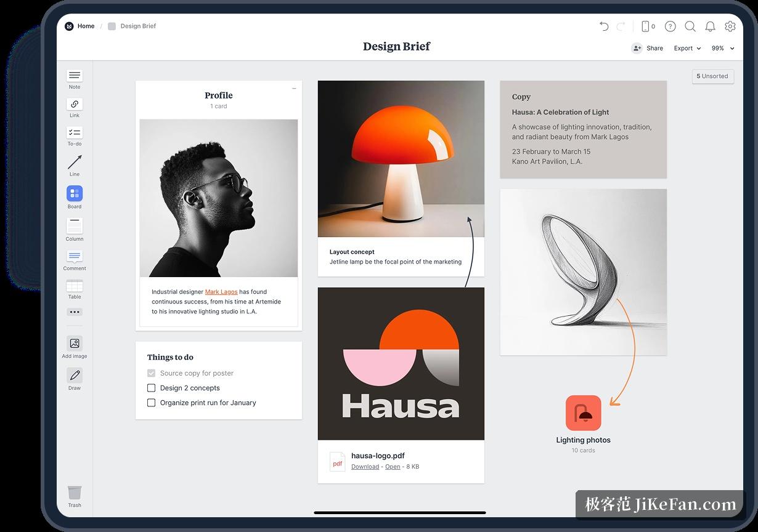The height and width of the screenshot is (532, 758).
Task: Select the Column tool
Action: tap(75, 230)
